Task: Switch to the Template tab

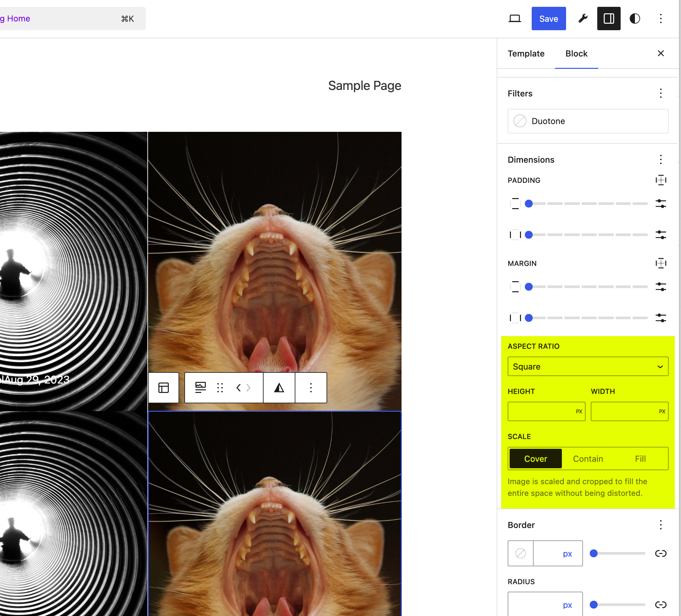Action: point(526,53)
